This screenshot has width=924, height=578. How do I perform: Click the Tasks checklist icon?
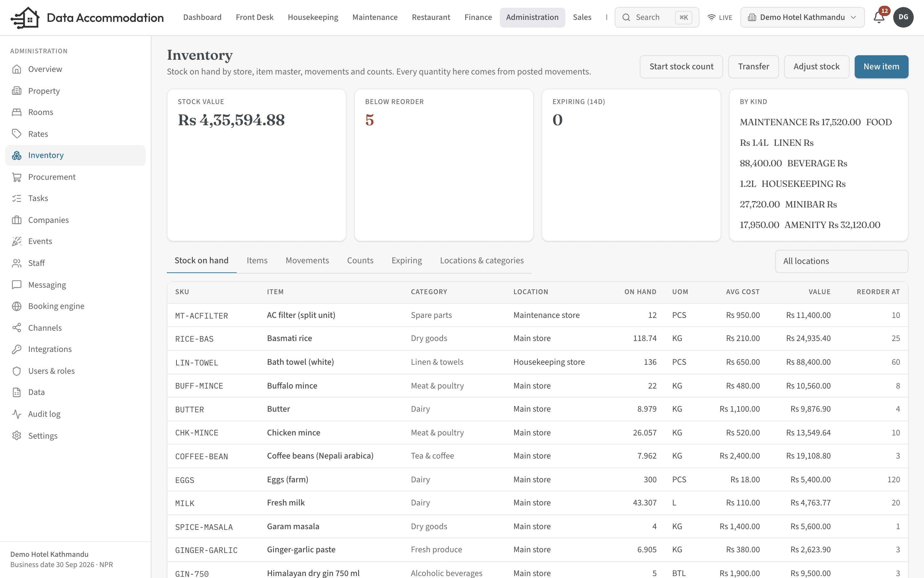point(16,198)
